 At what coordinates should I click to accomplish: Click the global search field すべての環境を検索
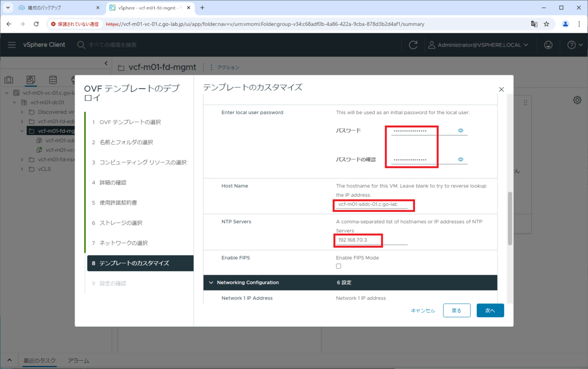point(112,45)
